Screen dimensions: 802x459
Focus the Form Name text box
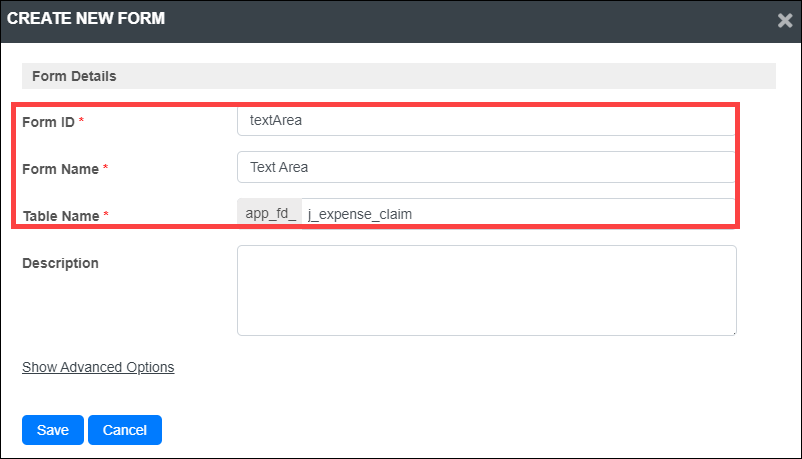[x=486, y=167]
